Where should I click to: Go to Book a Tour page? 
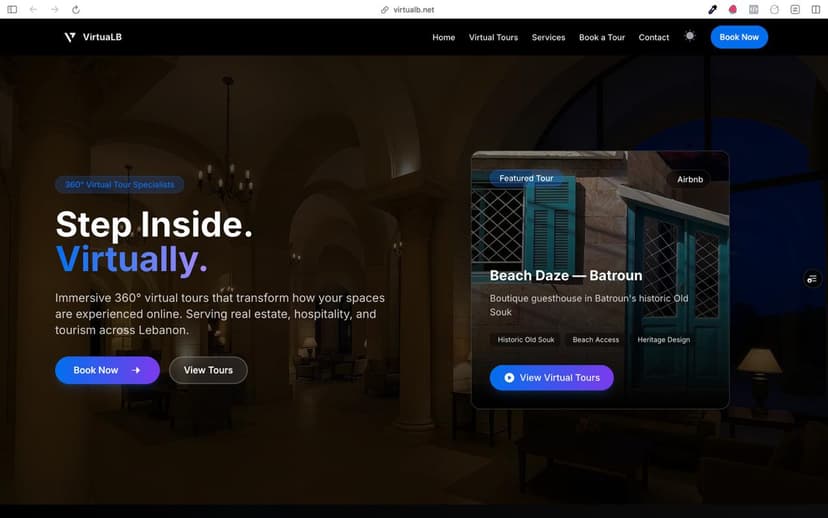tap(602, 37)
